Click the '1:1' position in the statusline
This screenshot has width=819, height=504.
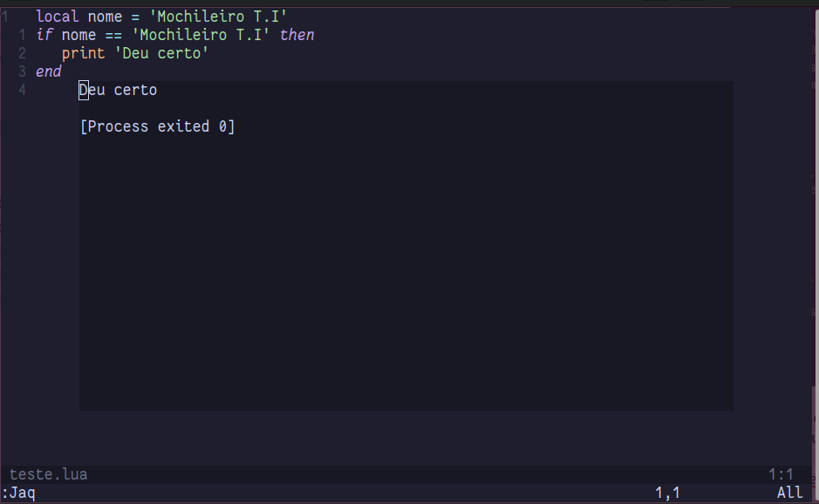[x=781, y=474]
